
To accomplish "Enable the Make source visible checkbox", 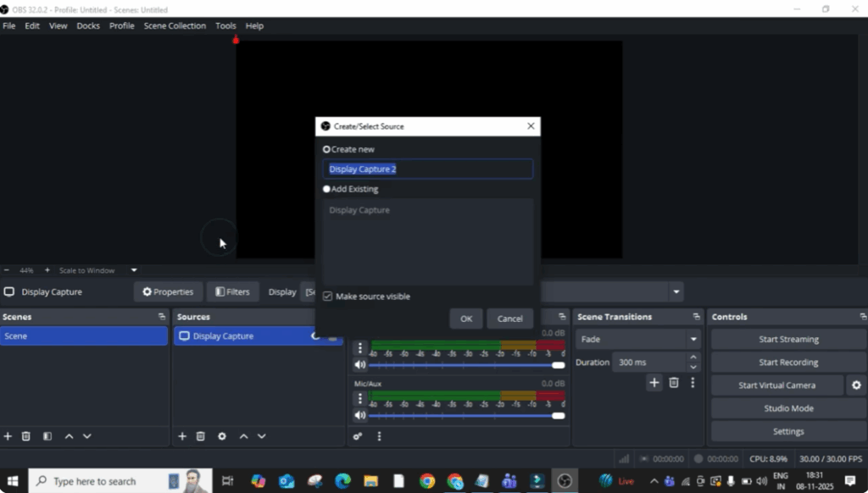I will point(327,296).
